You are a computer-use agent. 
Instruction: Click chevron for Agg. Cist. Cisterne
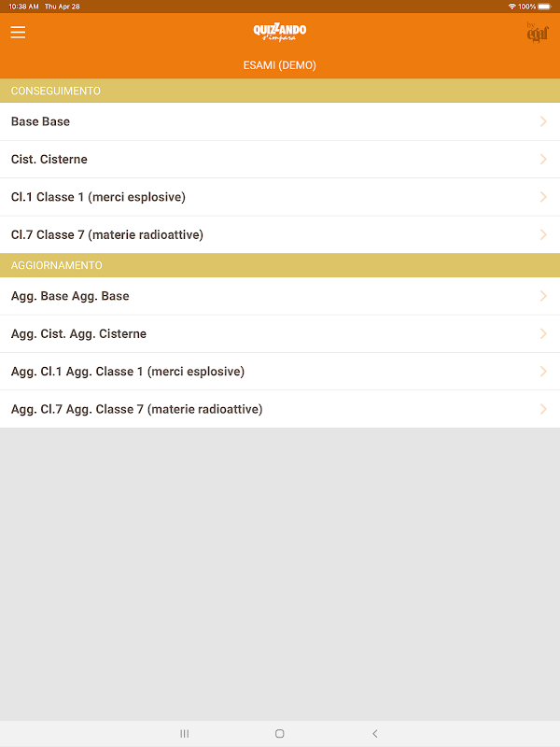tap(543, 334)
